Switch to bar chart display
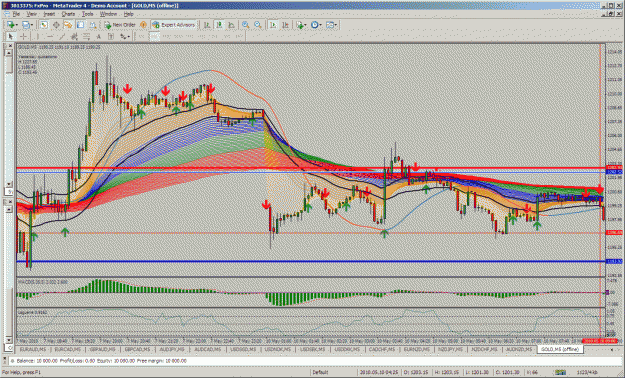This screenshot has height=378, width=625. 207,25
